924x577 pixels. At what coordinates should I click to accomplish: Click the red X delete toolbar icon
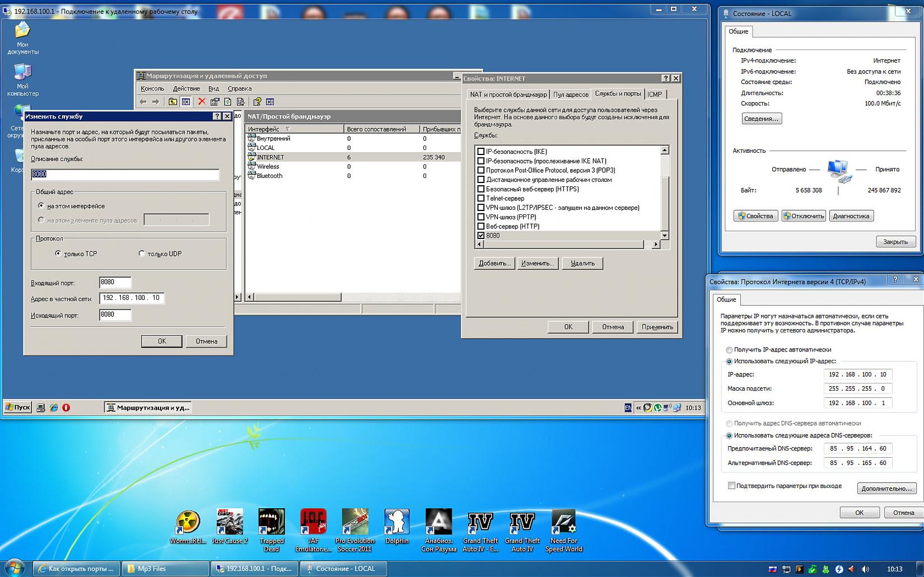(202, 102)
